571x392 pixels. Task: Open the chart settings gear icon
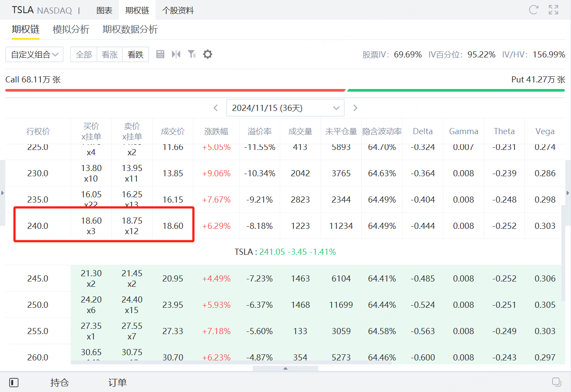207,54
